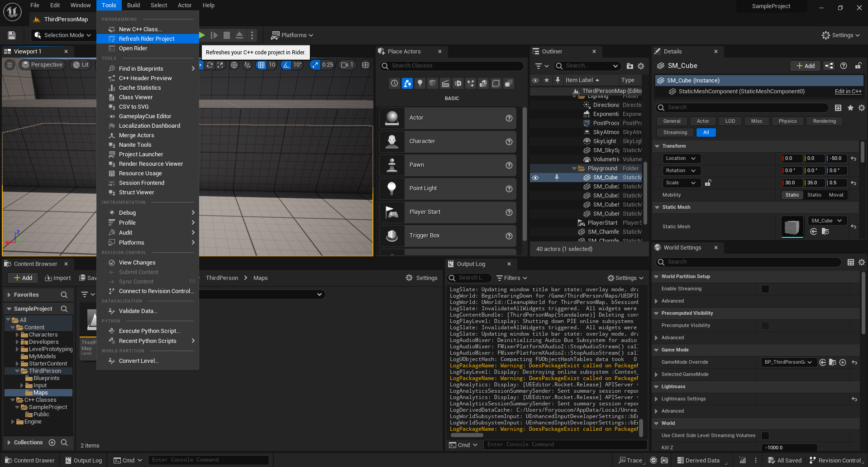Open Platforms dropdown in main toolbar
The width and height of the screenshot is (868, 467).
(292, 35)
